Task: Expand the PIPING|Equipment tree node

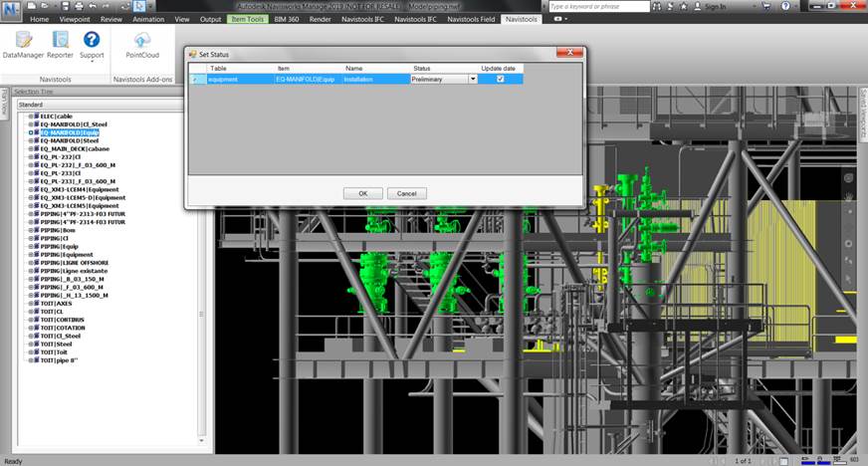Action: (31, 254)
